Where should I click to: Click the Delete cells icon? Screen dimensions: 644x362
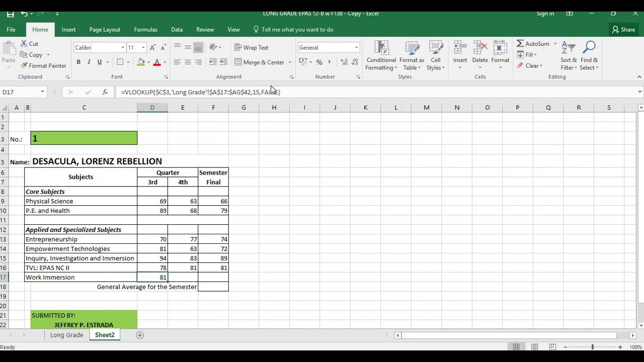(x=480, y=49)
